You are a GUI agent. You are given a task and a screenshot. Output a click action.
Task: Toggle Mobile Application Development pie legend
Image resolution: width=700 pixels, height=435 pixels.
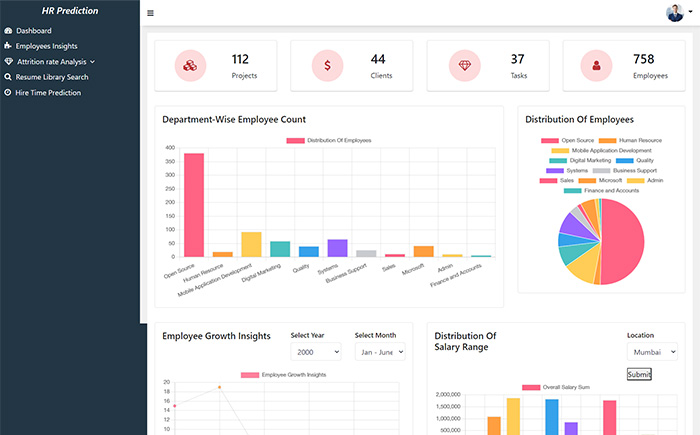pyautogui.click(x=601, y=151)
